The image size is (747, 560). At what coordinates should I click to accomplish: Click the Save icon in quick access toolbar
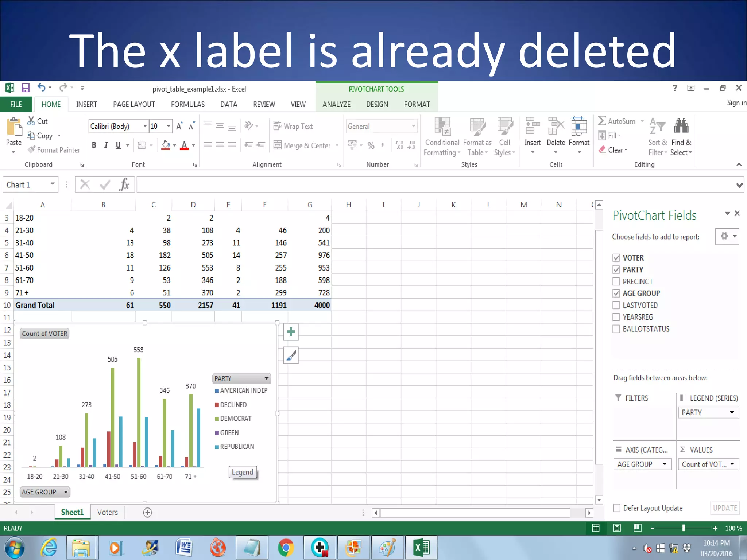(x=26, y=88)
